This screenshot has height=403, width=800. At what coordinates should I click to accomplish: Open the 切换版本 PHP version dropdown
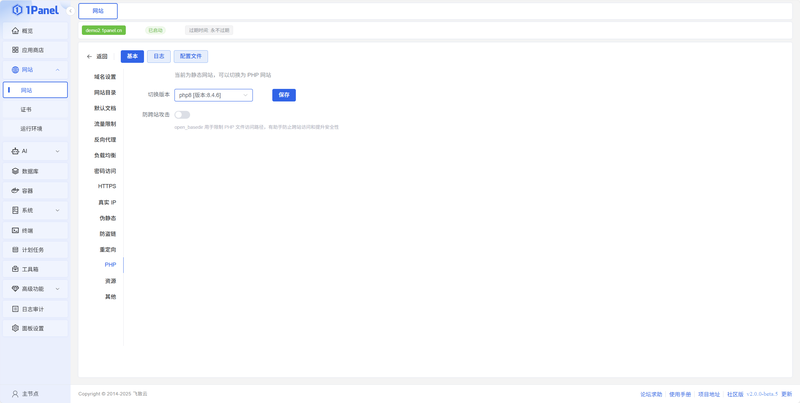213,95
